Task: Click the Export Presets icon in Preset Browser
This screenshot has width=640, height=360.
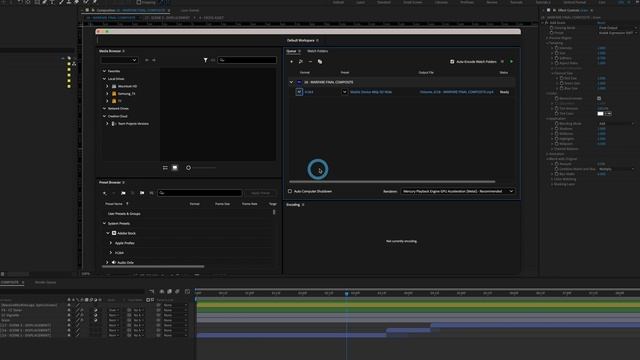Action: point(151,193)
